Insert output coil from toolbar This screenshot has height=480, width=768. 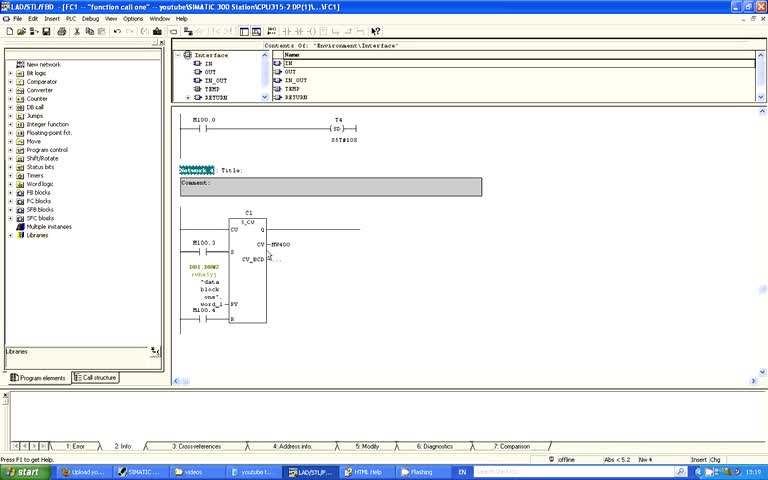[312, 31]
